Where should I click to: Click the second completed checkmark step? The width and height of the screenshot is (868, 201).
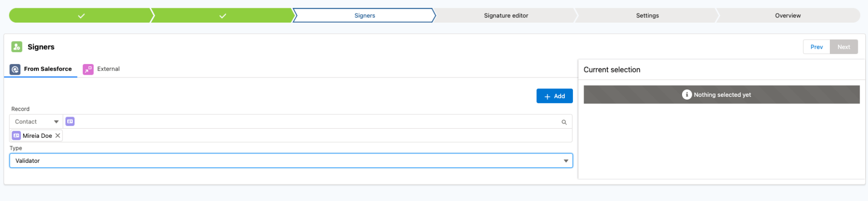[223, 15]
